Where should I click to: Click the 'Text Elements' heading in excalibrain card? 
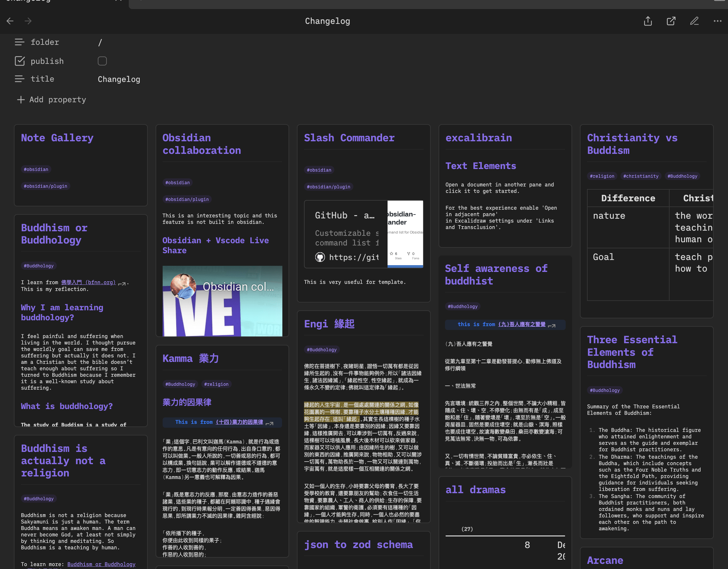(x=481, y=165)
